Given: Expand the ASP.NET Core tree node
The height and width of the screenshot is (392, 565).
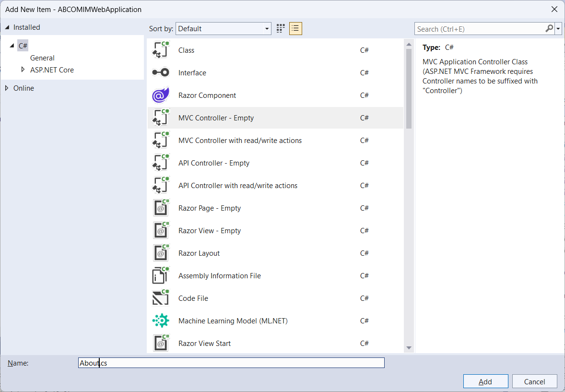Looking at the screenshot, I should pos(23,70).
